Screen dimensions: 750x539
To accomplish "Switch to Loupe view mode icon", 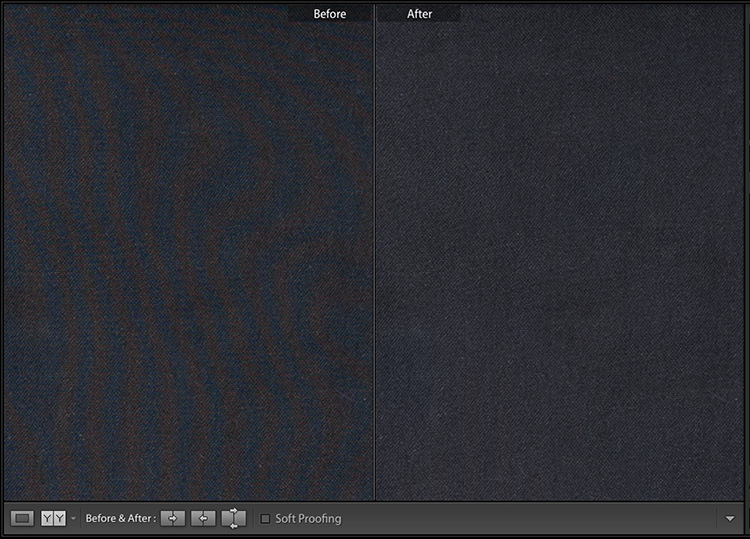I will pyautogui.click(x=22, y=518).
